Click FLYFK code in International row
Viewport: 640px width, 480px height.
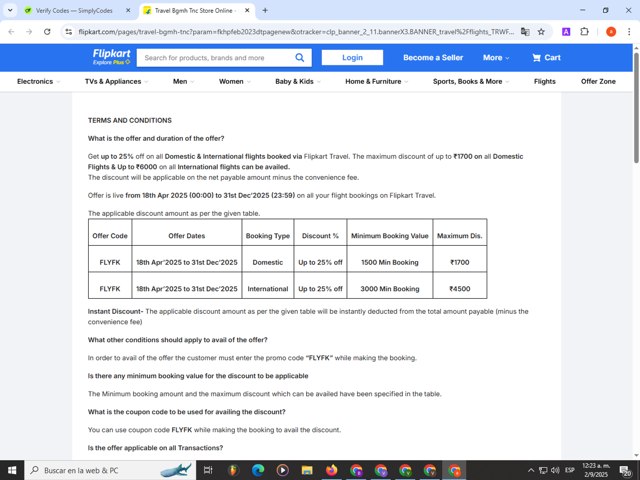tap(110, 289)
